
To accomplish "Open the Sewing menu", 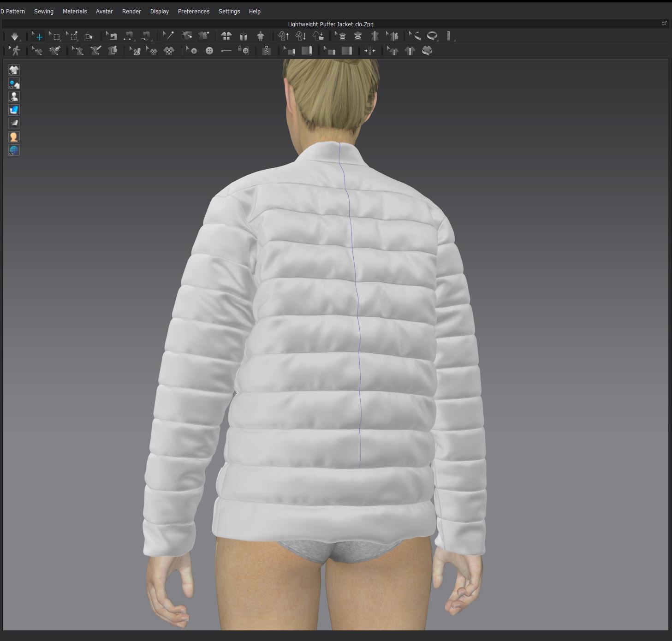I will tap(44, 11).
